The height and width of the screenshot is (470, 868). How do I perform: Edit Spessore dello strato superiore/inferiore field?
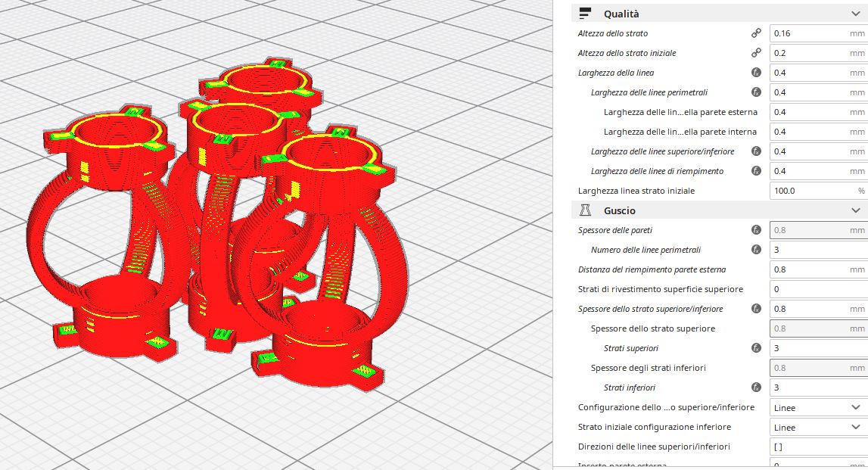point(819,309)
